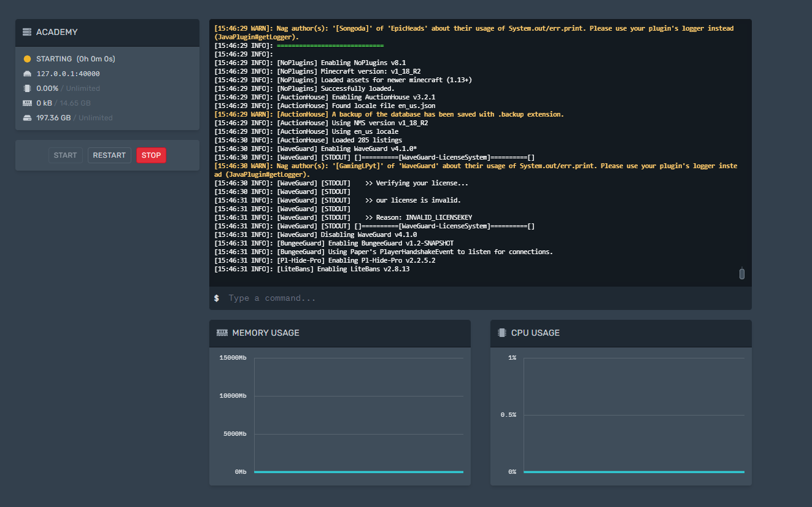Screen dimensions: 812x507
Task: Click the ACADEMY panel title
Action: coord(56,32)
